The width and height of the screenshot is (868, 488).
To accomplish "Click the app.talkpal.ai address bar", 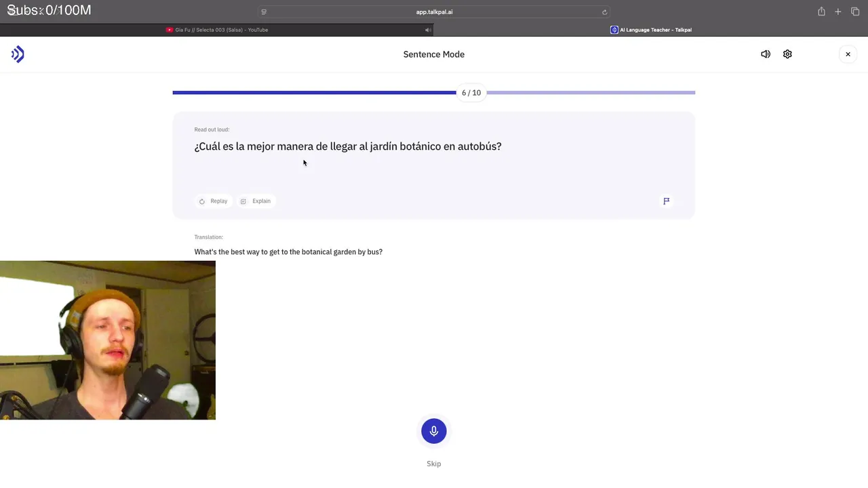I will tap(434, 12).
